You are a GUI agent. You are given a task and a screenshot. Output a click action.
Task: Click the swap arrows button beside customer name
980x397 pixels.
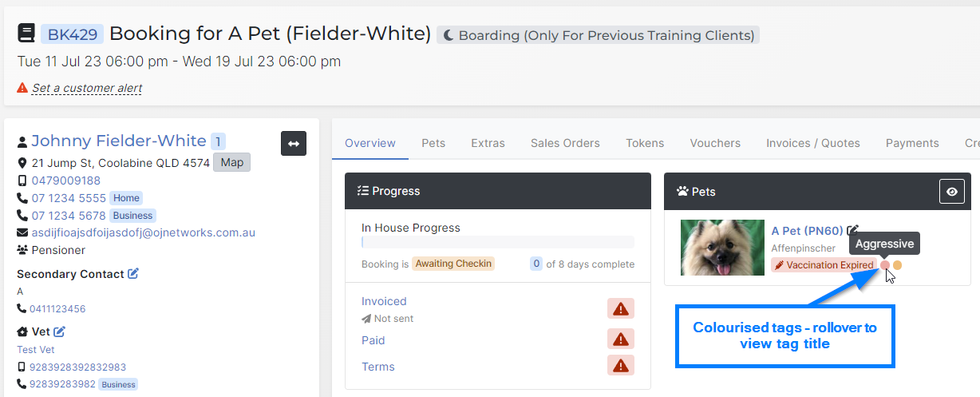click(x=294, y=143)
